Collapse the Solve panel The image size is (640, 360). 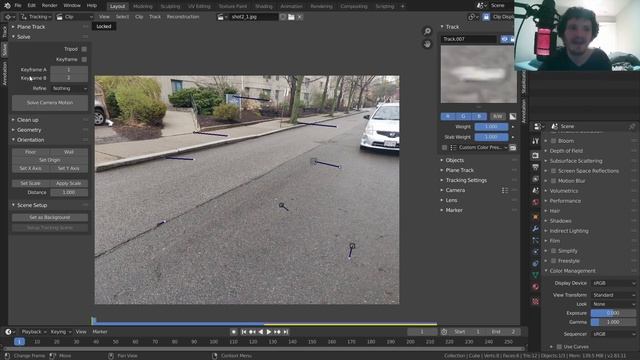pos(23,37)
